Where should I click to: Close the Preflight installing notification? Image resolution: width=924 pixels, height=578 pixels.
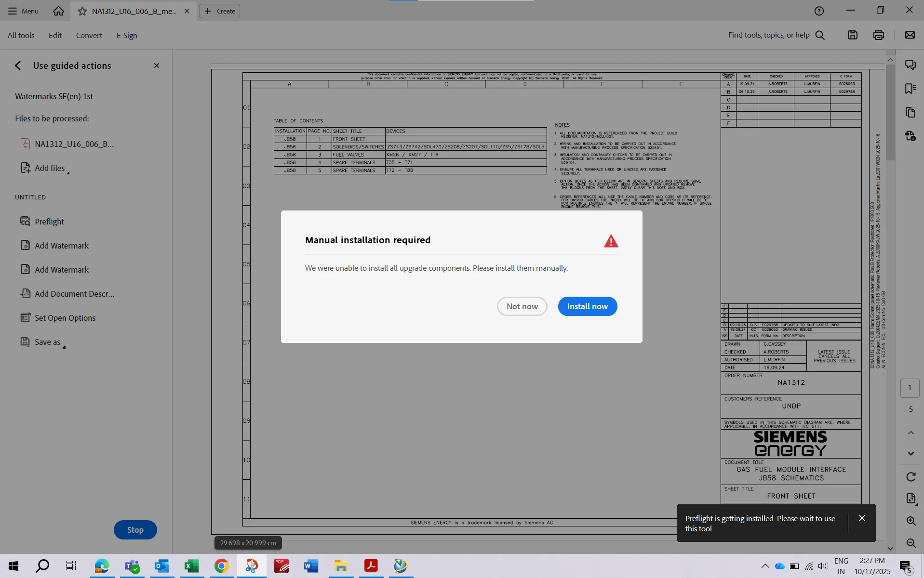click(x=862, y=518)
